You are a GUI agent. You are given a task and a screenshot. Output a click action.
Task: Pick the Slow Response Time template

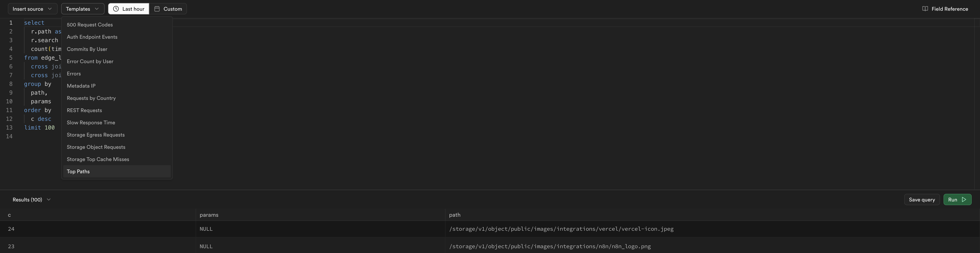pos(117,123)
